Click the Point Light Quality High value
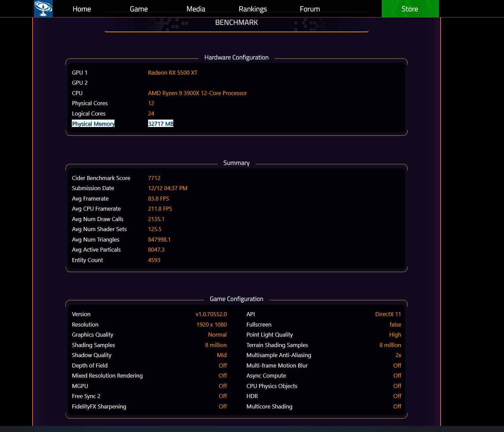 pyautogui.click(x=395, y=335)
